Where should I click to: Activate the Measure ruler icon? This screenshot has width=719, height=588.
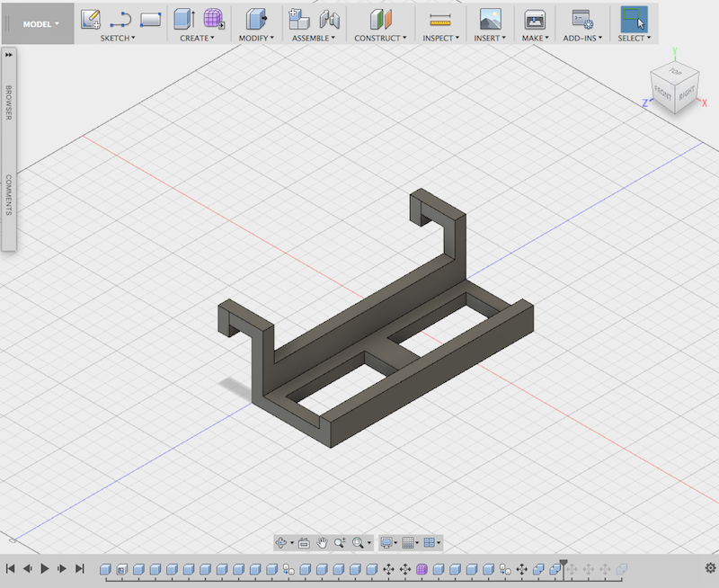[x=440, y=20]
